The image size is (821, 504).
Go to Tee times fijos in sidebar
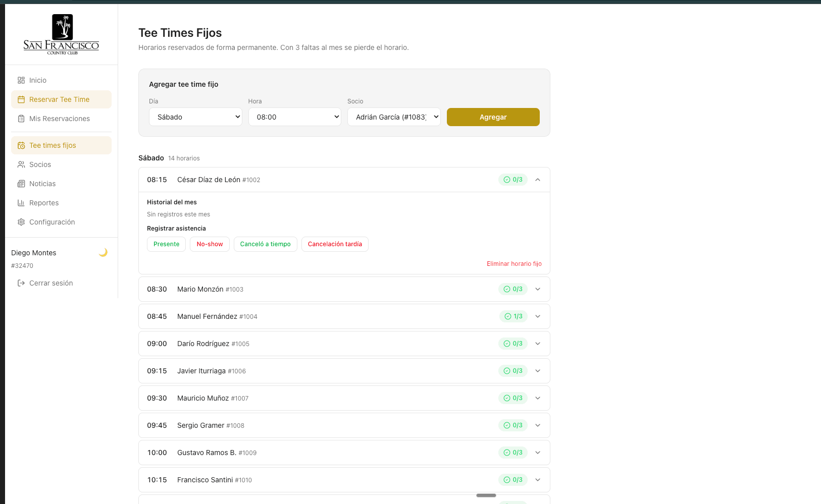(53, 145)
